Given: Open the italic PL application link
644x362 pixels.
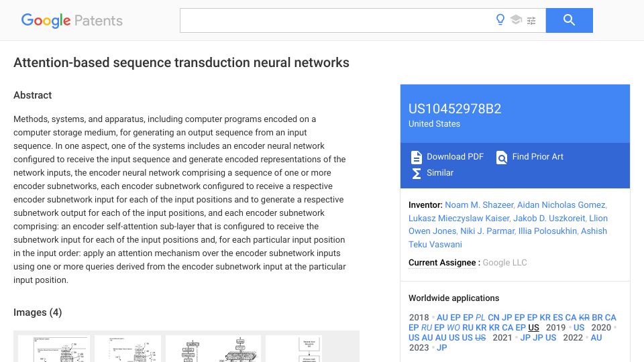Looking at the screenshot, I should 480,318.
